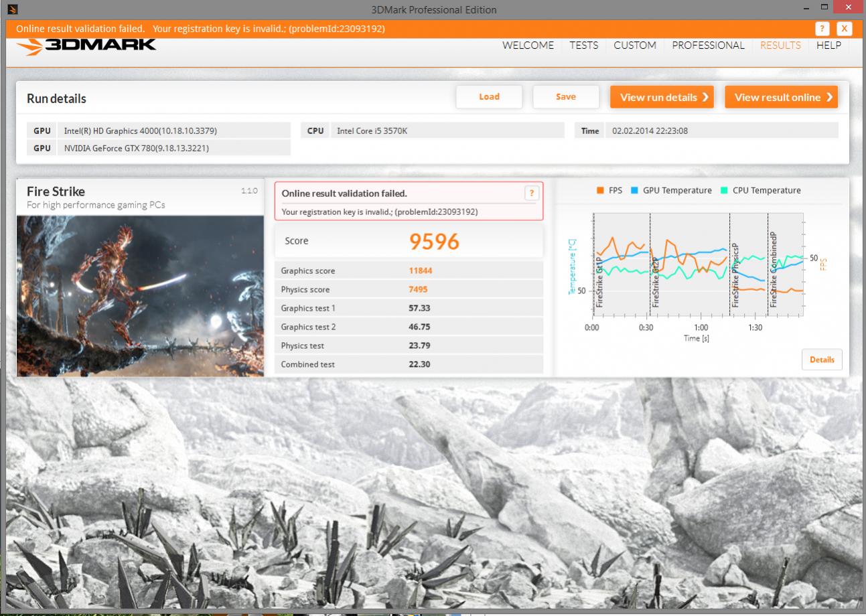866x616 pixels.
Task: Open help icon in orange notification bar
Action: click(822, 29)
